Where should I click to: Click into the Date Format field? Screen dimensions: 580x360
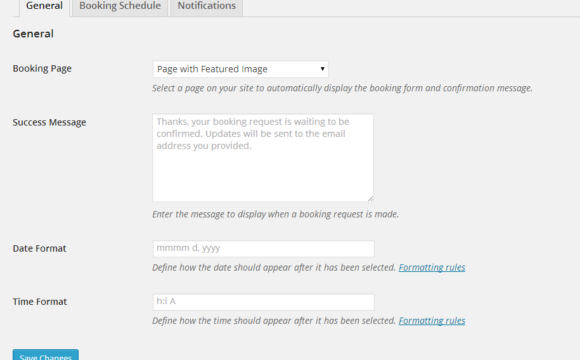tap(263, 249)
